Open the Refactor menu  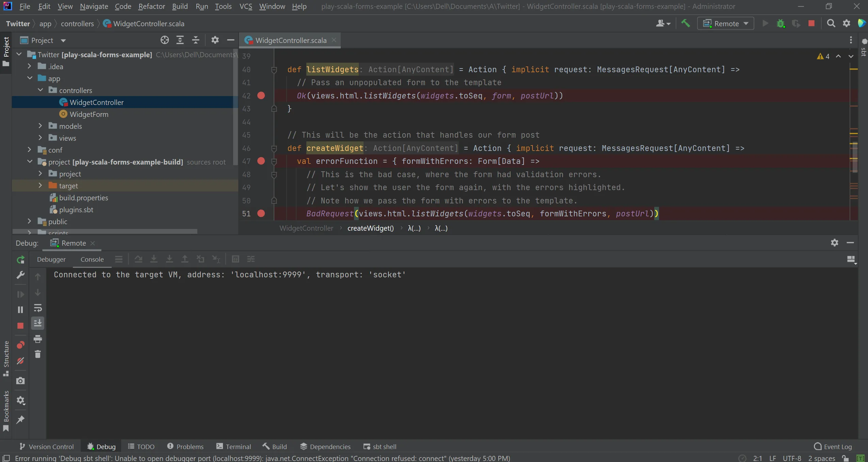point(151,6)
